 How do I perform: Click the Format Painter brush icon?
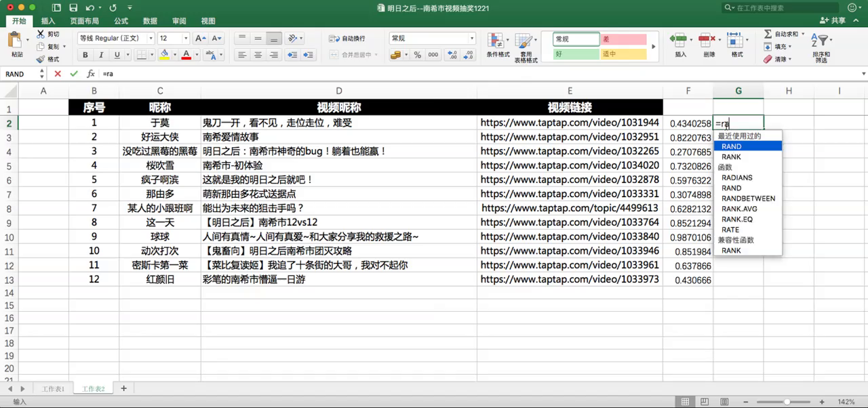[41, 60]
